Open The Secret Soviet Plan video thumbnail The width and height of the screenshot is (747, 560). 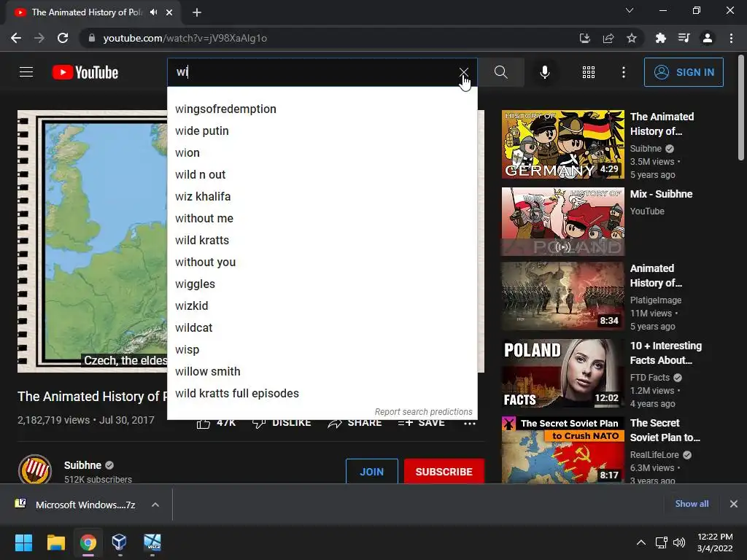[x=562, y=450]
